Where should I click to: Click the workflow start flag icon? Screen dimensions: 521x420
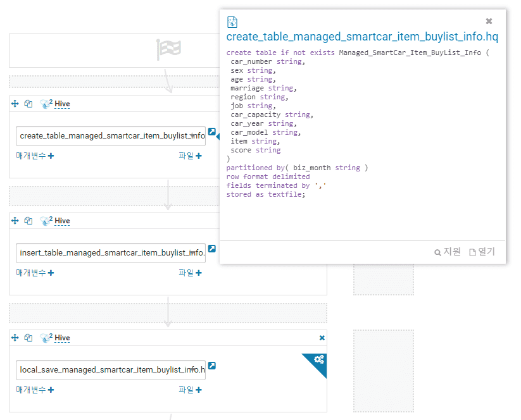tap(169, 49)
